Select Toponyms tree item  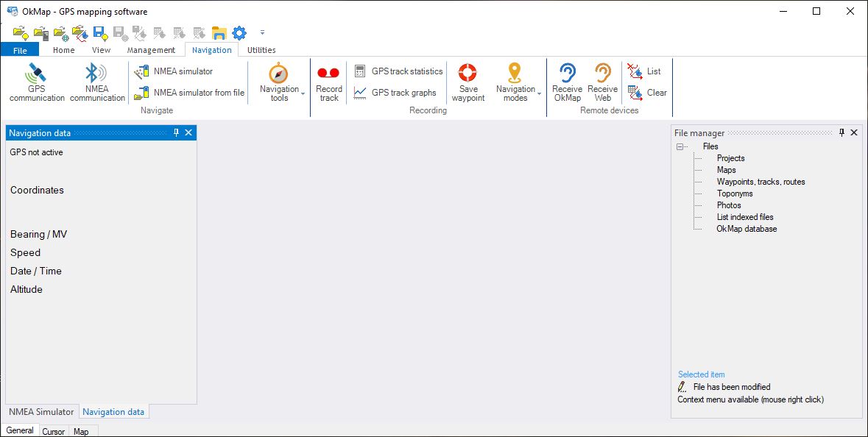[735, 193]
